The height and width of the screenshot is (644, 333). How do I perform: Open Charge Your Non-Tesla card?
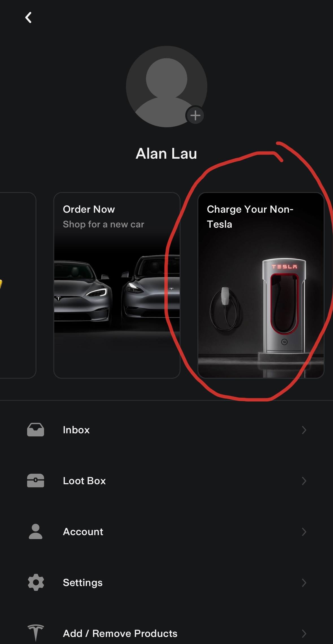tap(261, 285)
